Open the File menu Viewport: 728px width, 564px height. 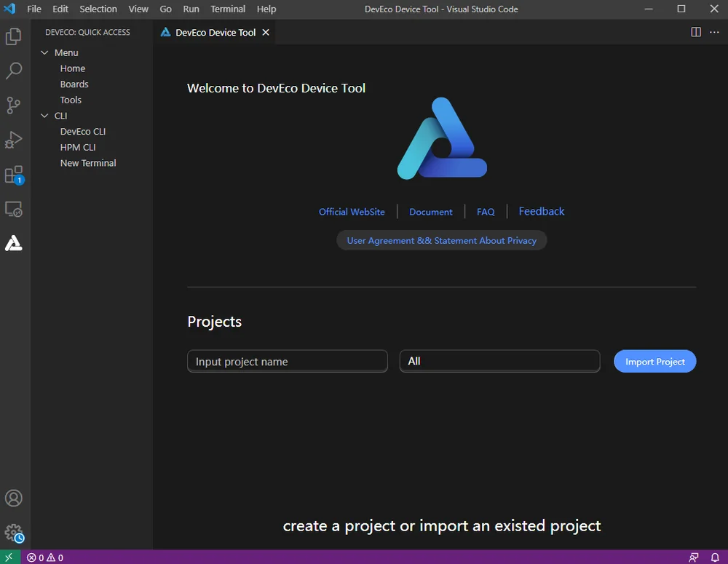[x=34, y=9]
